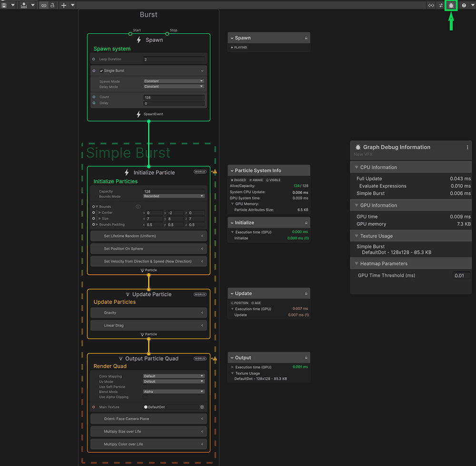Open the Blend Mode Alpha dropdown
This screenshot has height=466, width=476.
(x=173, y=392)
